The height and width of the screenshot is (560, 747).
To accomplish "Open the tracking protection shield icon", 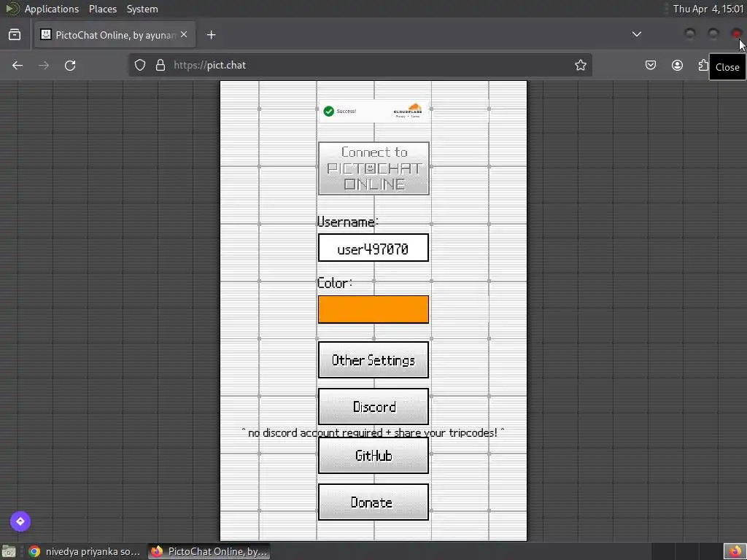I will tap(139, 65).
